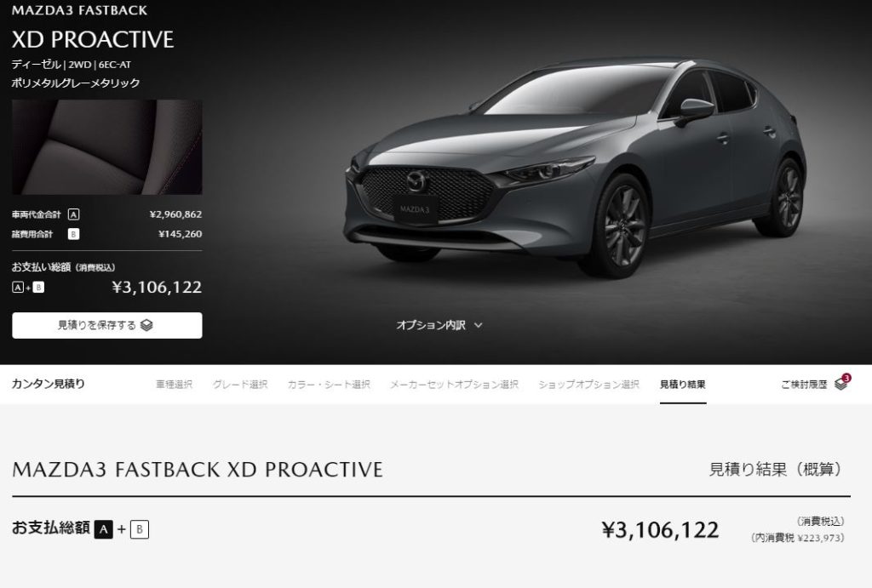Click the black A badge in お支払総額 row
The width and height of the screenshot is (872, 588).
103,529
